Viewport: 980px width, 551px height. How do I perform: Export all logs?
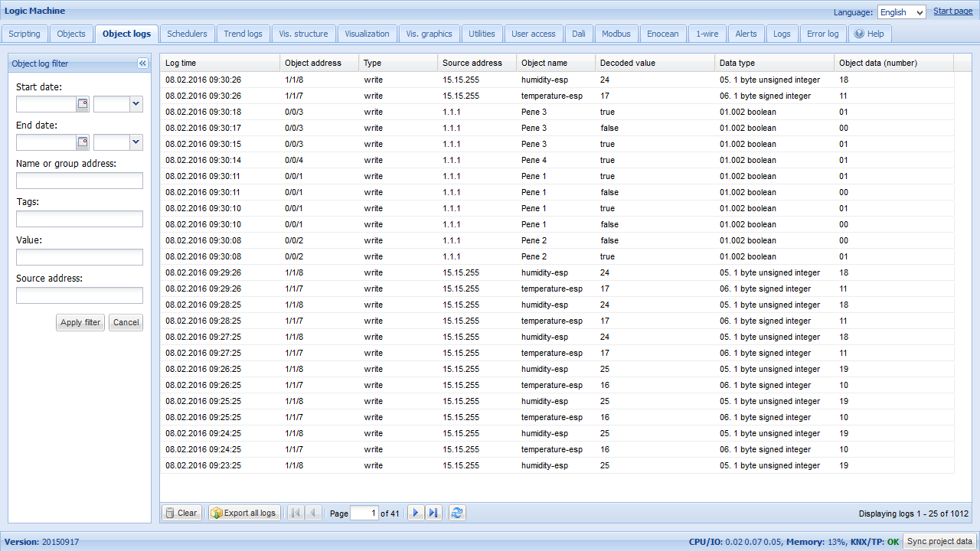pos(243,513)
